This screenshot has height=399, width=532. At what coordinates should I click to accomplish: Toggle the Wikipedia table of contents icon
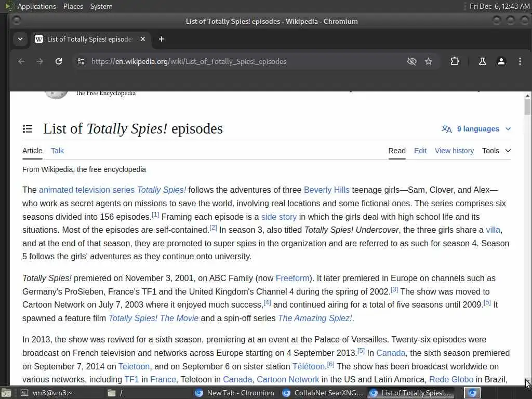click(x=28, y=129)
